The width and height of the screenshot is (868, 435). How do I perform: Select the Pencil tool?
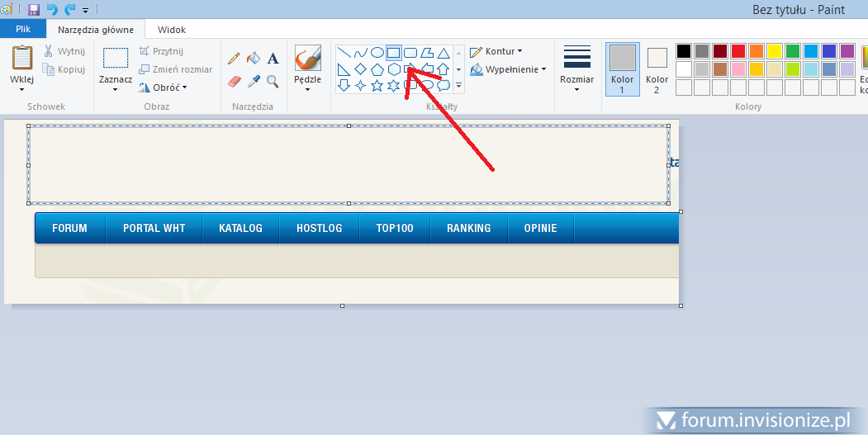(234, 59)
